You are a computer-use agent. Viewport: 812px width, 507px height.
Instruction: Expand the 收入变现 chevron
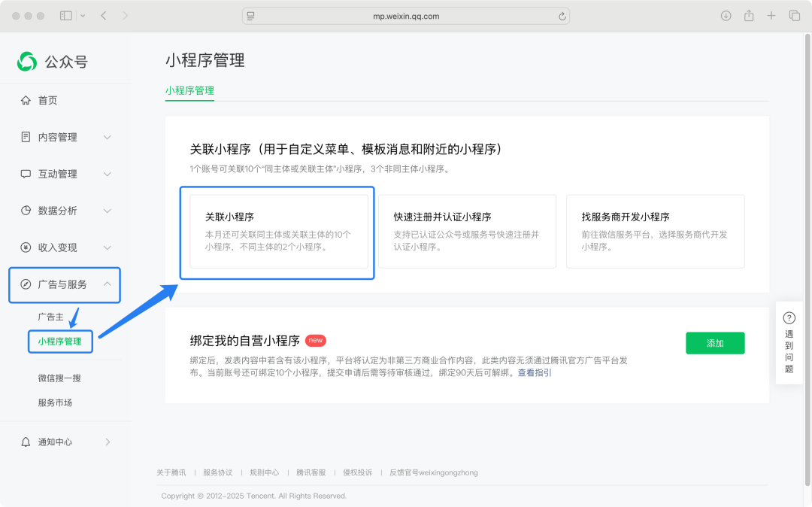[108, 247]
